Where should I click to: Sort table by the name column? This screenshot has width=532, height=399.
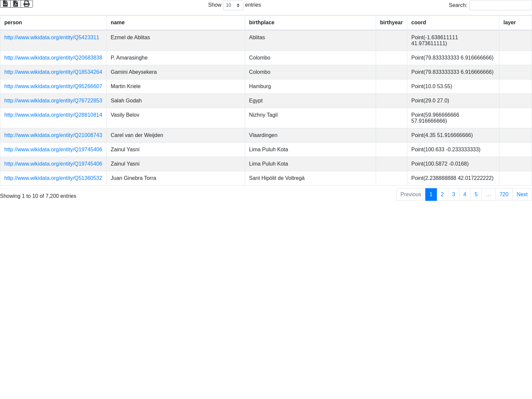pyautogui.click(x=118, y=23)
